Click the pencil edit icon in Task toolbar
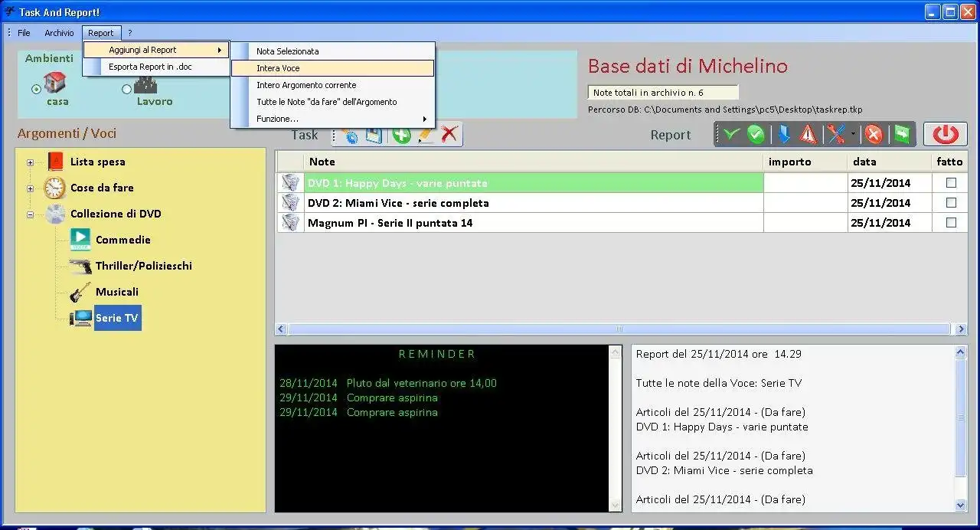 426,135
